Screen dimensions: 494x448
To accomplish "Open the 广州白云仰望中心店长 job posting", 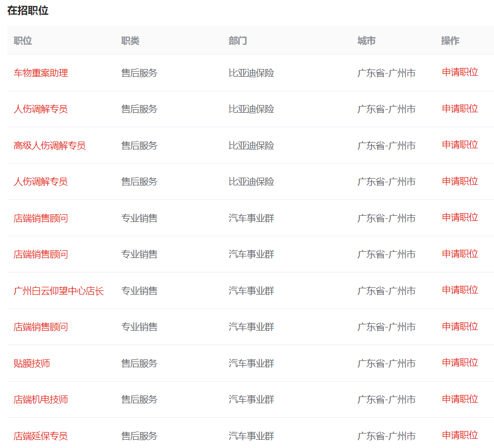I will point(59,291).
